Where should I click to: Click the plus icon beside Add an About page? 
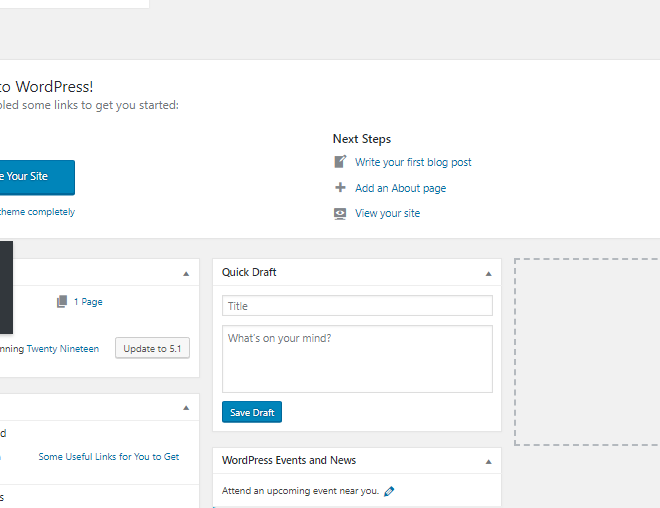pos(340,187)
